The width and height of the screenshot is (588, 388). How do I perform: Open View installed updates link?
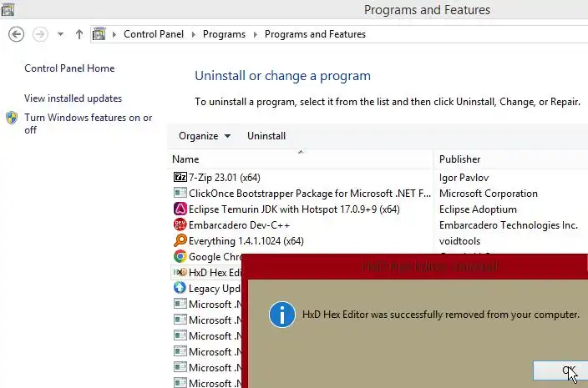73,98
